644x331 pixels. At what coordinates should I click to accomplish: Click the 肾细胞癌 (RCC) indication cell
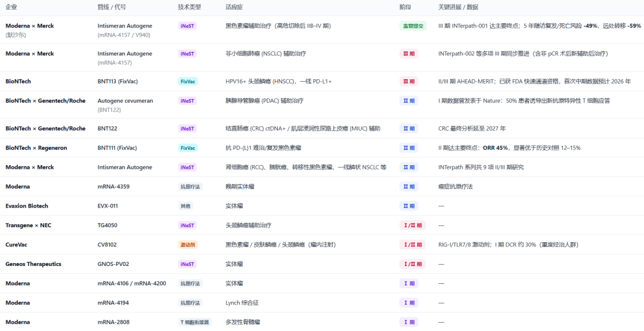point(305,167)
